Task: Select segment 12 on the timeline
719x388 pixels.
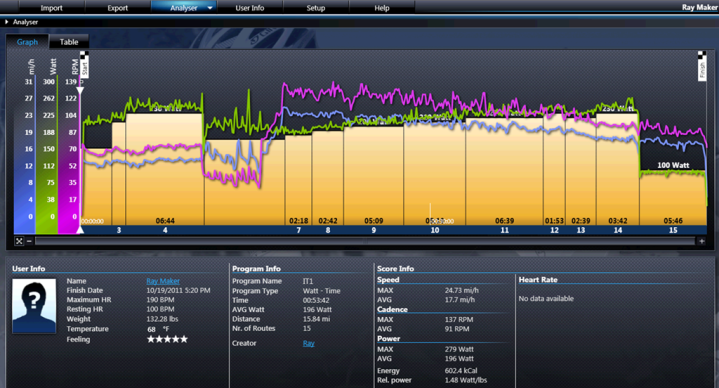Action: click(x=554, y=230)
